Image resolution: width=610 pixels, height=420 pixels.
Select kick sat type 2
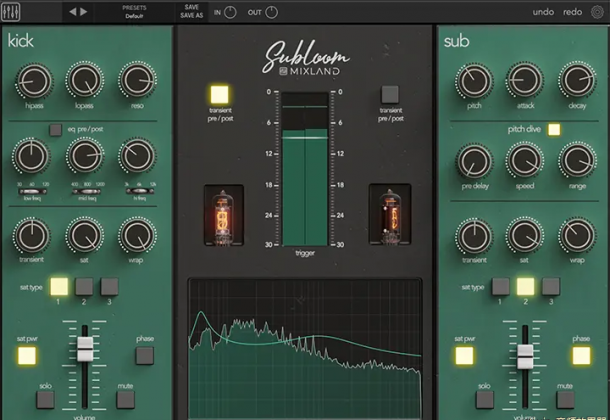pyautogui.click(x=84, y=287)
